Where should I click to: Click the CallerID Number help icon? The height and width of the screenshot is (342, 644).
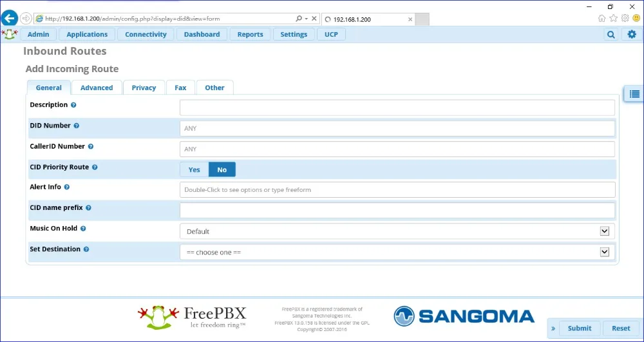point(91,147)
